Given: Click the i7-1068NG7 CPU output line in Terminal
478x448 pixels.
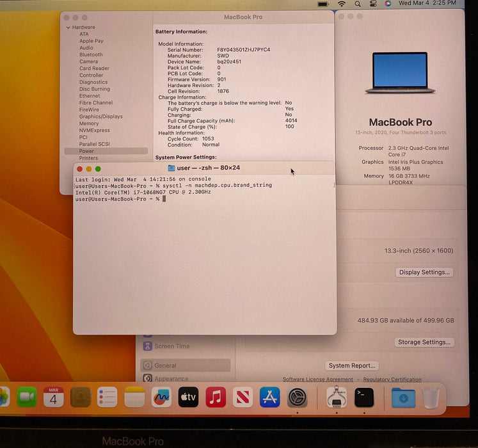Looking at the screenshot, I should click(143, 192).
